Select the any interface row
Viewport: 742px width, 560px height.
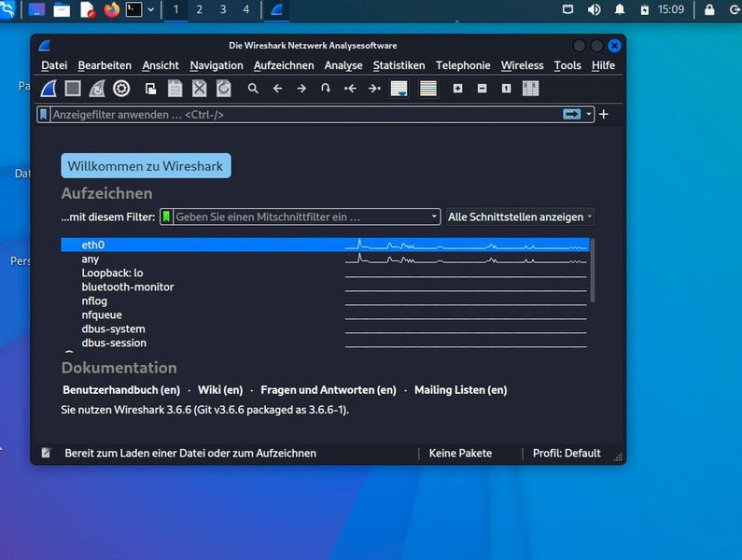point(325,259)
